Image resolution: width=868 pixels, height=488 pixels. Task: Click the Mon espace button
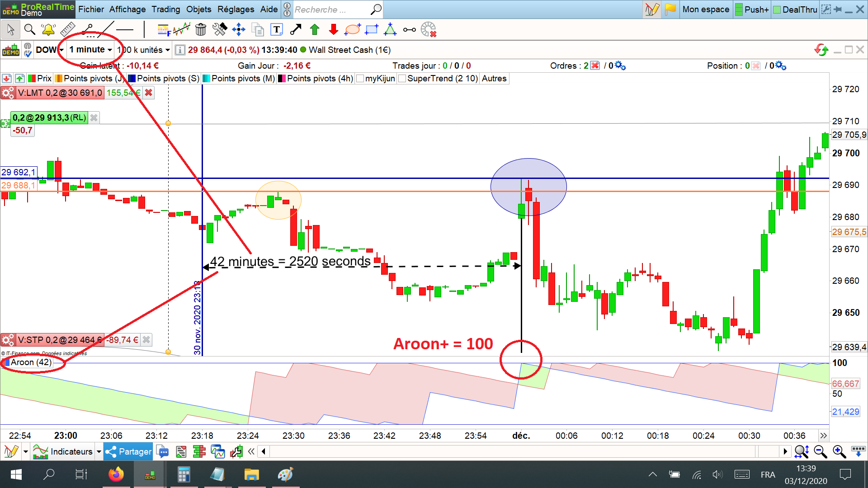(705, 9)
